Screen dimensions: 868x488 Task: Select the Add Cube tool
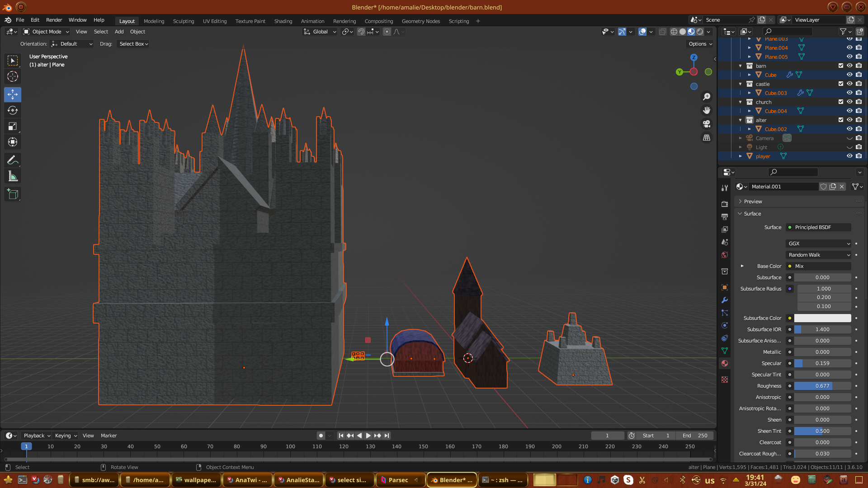(x=13, y=195)
